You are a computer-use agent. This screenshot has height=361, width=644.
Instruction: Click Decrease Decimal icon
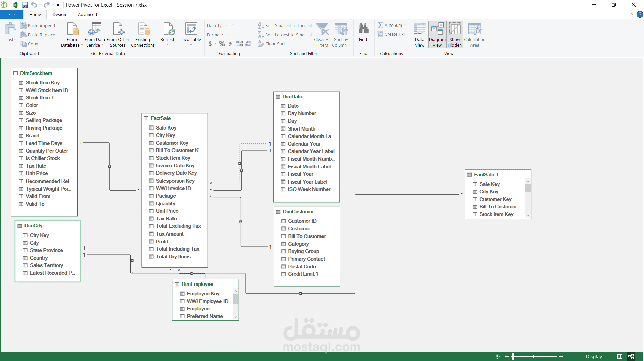tap(248, 44)
